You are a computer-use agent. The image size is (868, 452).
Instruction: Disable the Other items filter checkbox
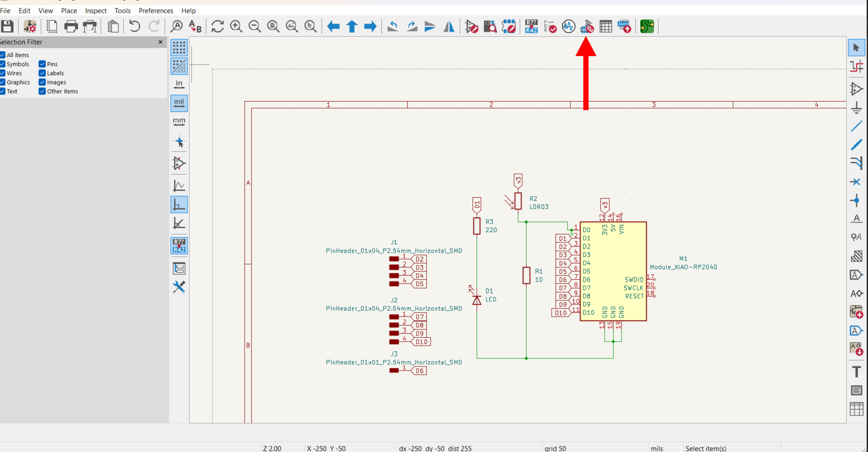tap(42, 91)
